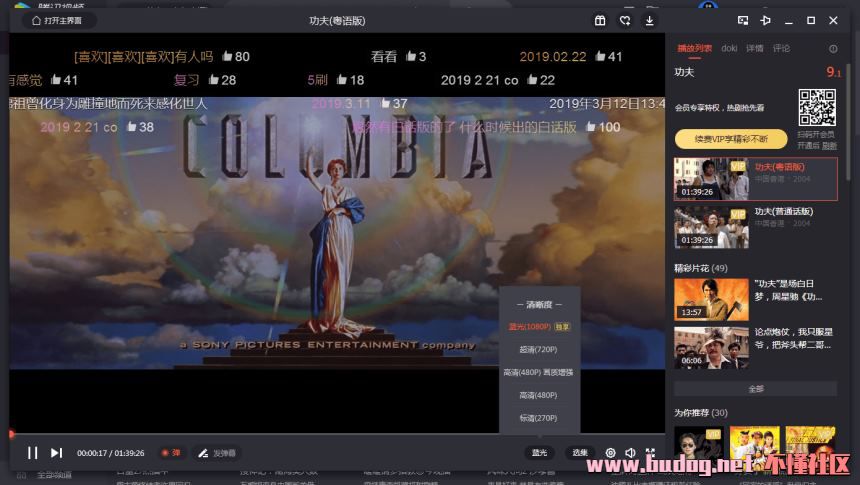Skip to the next video
This screenshot has height=485, width=860.
[56, 453]
